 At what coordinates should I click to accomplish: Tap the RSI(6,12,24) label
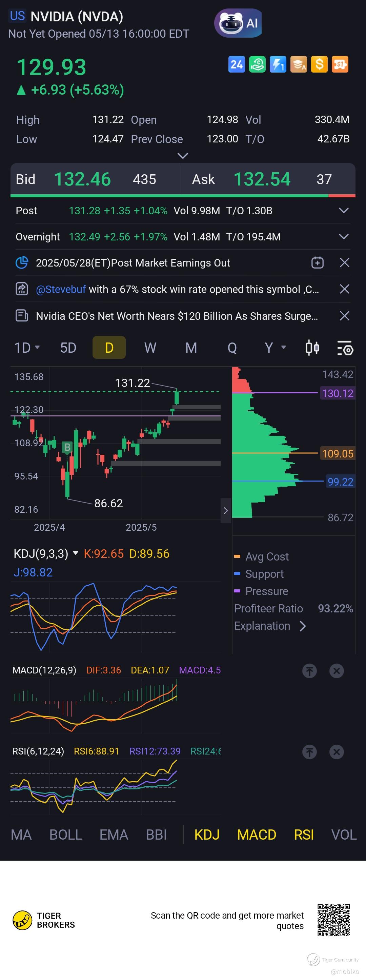38,751
